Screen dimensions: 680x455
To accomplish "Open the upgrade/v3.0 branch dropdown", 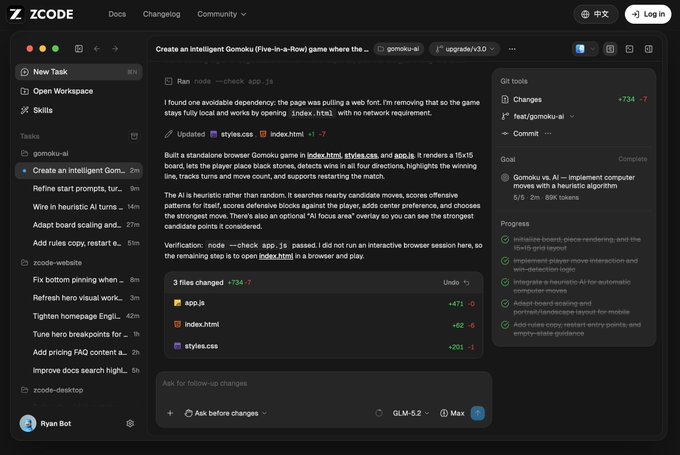I will pos(464,49).
